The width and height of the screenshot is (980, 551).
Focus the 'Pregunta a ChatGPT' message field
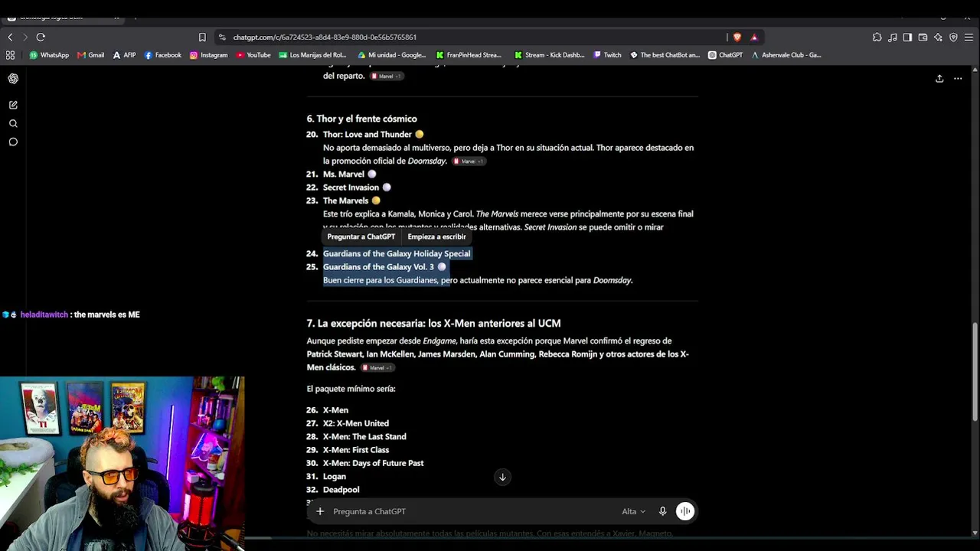(475, 511)
